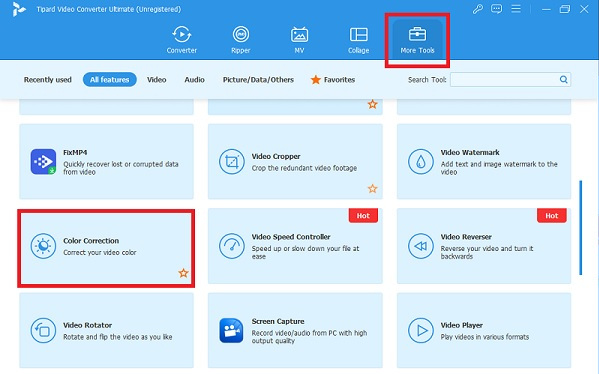Open the Video Rotator tool title

(x=87, y=325)
